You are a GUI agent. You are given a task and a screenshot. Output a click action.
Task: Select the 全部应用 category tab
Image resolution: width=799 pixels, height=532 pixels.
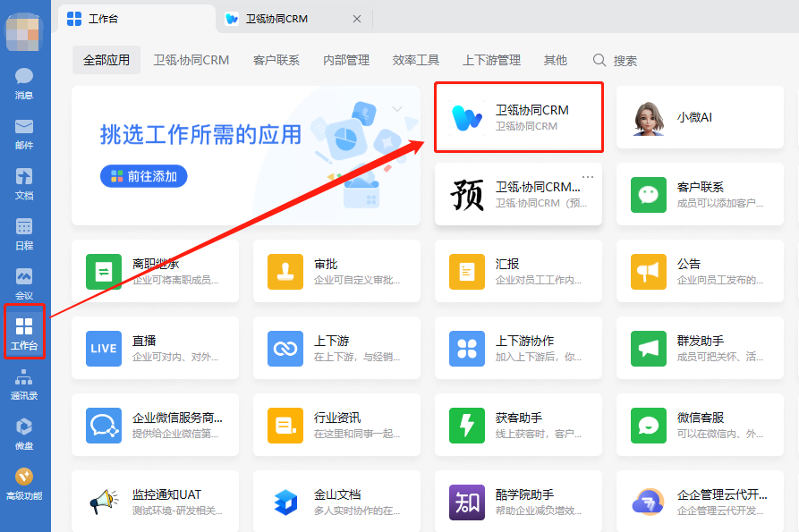pos(106,60)
